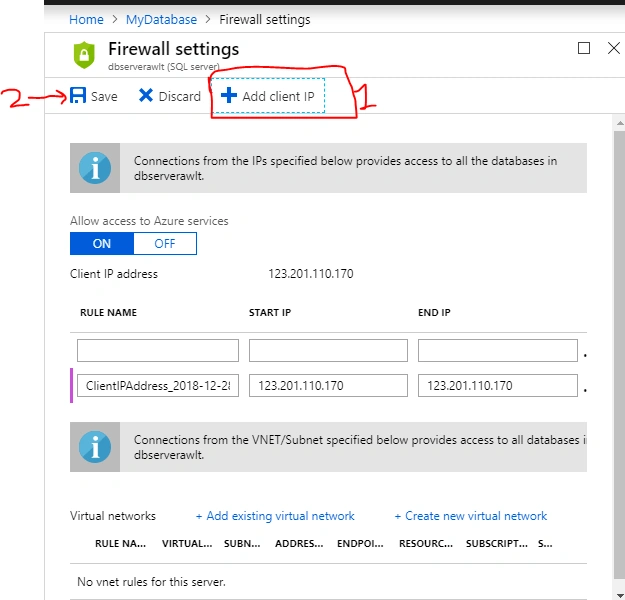The height and width of the screenshot is (600, 625).
Task: Open MyDatabase breadcrumb link
Action: point(161,20)
